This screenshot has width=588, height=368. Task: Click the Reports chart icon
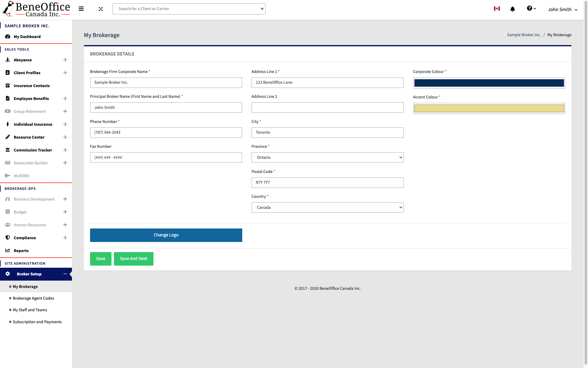pos(8,251)
